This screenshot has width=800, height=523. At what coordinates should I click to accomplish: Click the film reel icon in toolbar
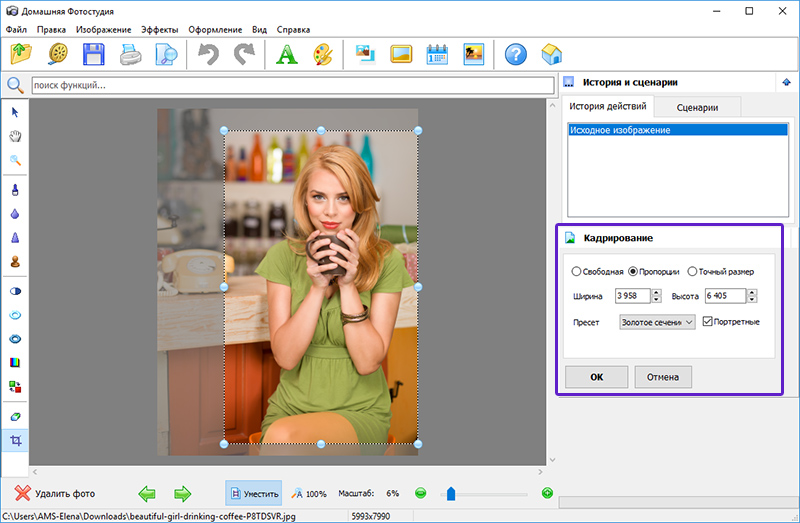58,54
